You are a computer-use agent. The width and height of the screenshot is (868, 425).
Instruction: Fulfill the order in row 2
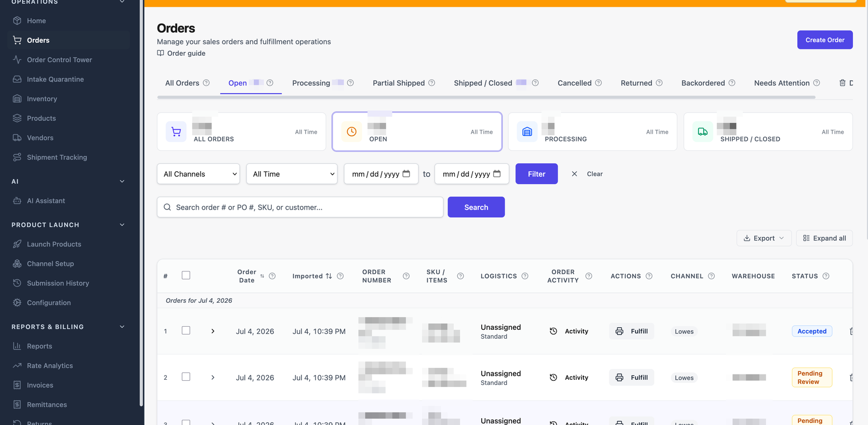pyautogui.click(x=632, y=378)
